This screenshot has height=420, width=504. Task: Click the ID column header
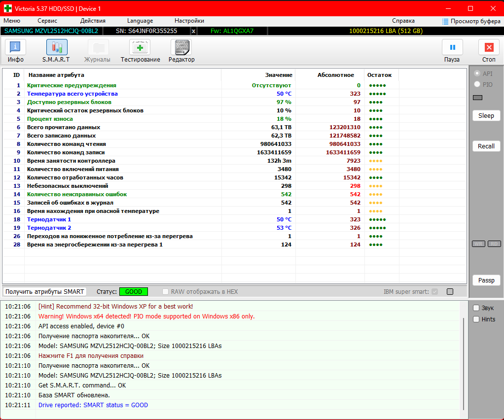click(16, 75)
